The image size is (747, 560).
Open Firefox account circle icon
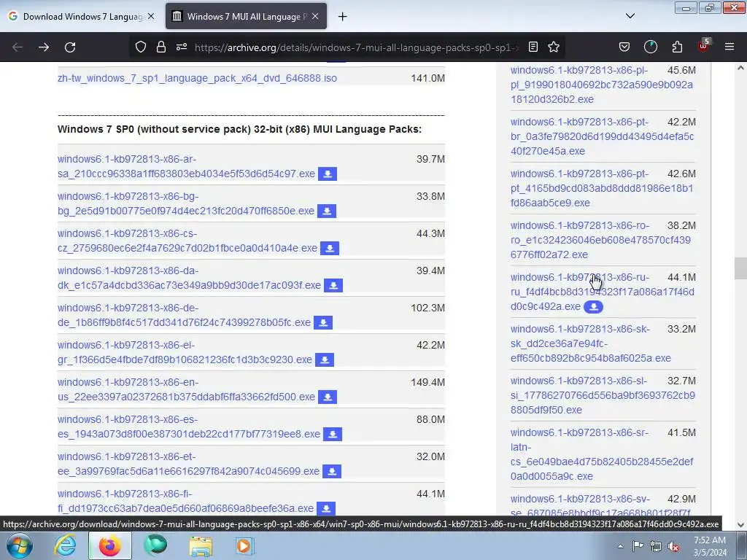coord(650,47)
